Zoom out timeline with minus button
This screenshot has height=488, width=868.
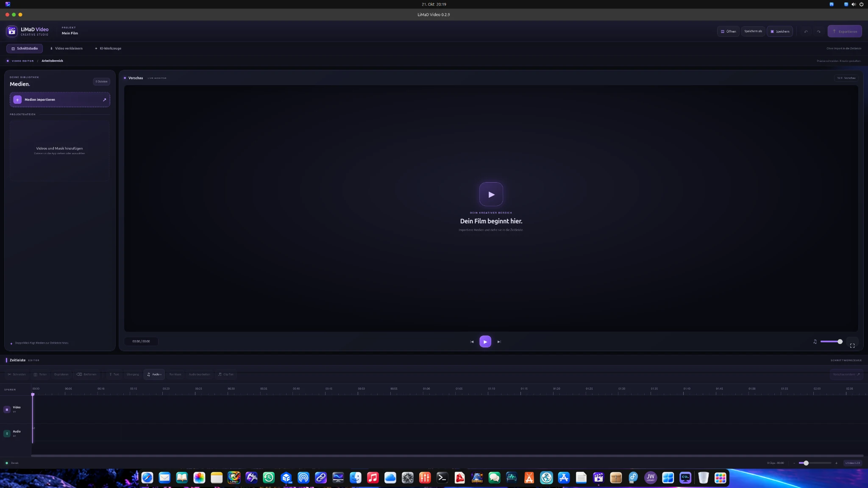pos(794,463)
